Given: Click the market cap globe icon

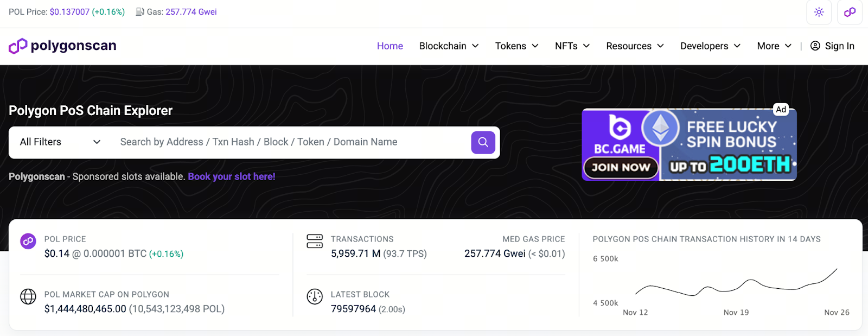Looking at the screenshot, I should (x=28, y=296).
